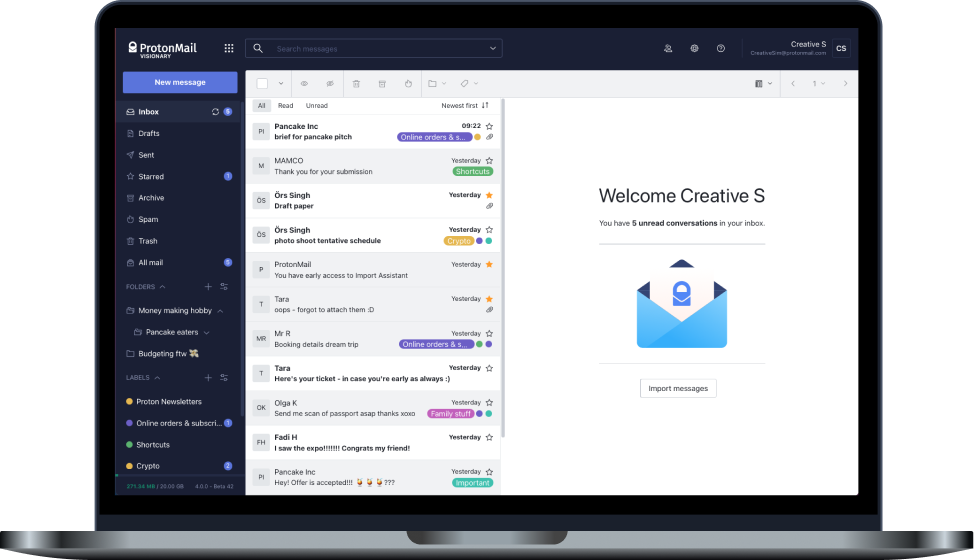The image size is (974, 560).
Task: Collapse the Money making hobby folder
Action: [x=220, y=311]
